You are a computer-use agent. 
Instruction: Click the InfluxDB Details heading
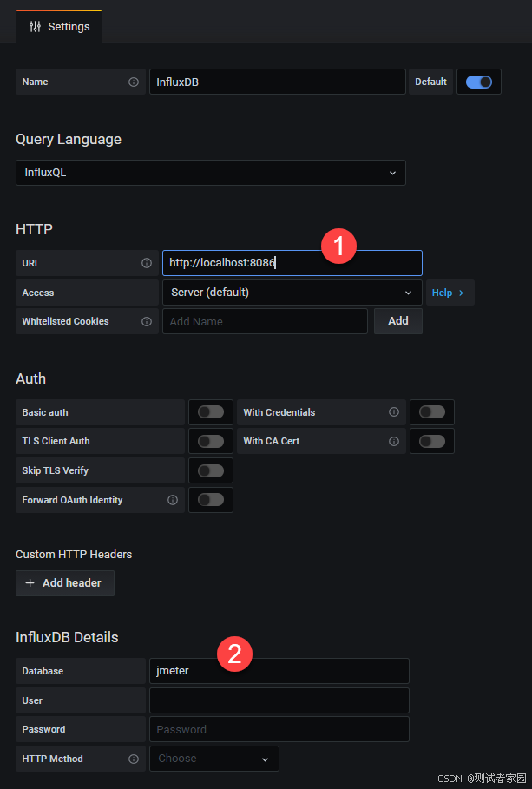(x=67, y=637)
